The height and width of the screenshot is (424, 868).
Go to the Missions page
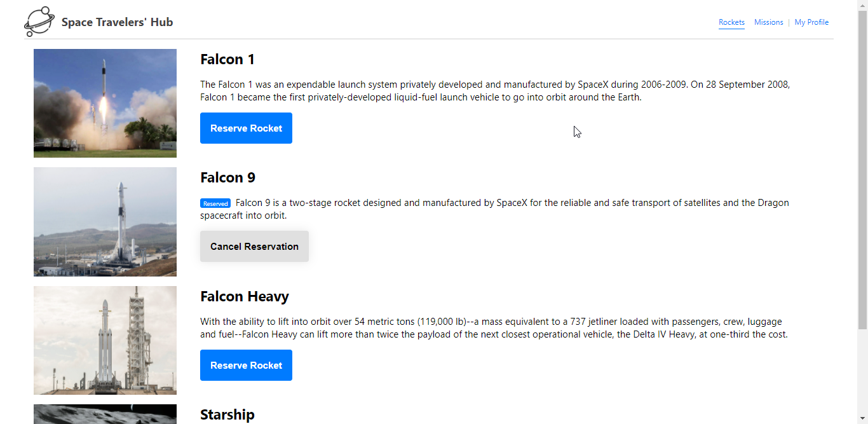click(768, 22)
